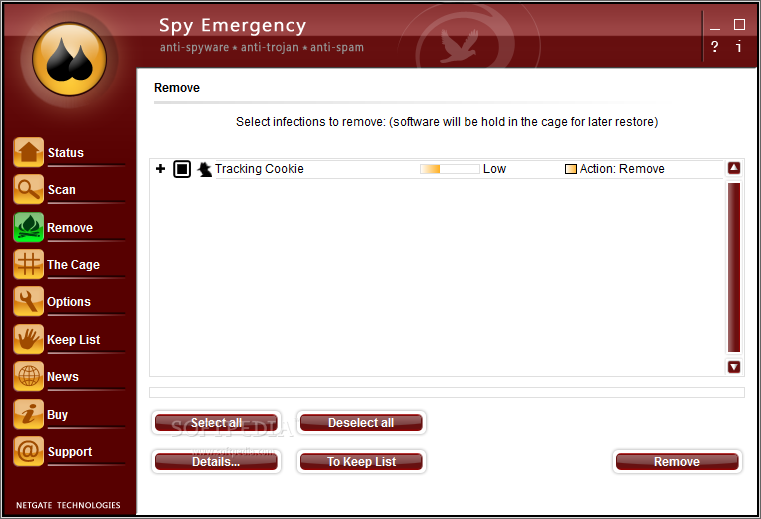Click the 'Low' threat level text
Screen dimensions: 761x519
495,169
